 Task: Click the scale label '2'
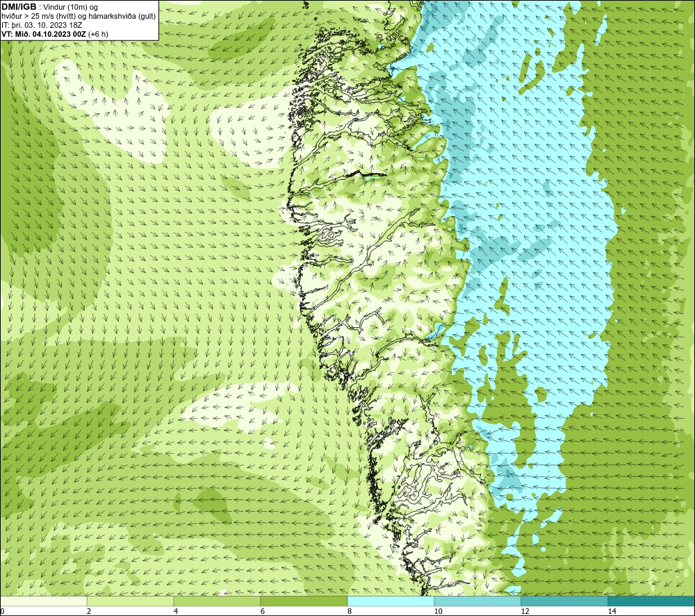pos(89,612)
